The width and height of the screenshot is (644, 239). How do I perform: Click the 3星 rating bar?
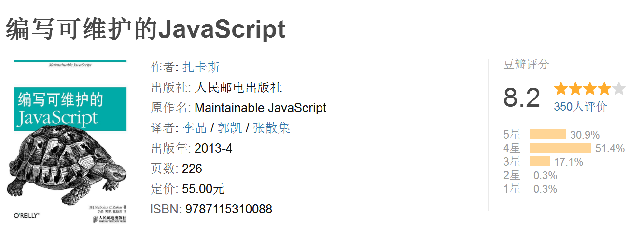pyautogui.click(x=540, y=161)
